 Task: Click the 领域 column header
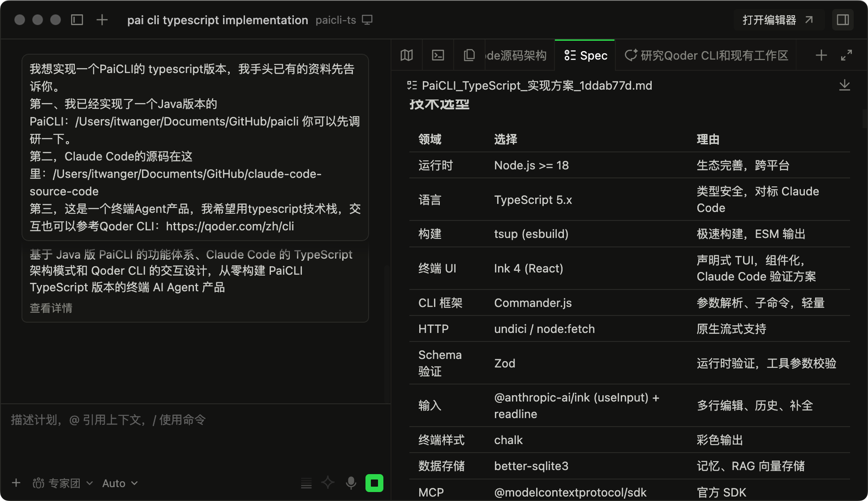430,139
